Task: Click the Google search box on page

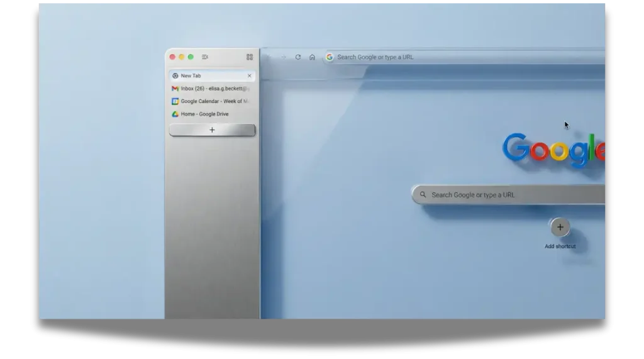Action: (x=508, y=195)
